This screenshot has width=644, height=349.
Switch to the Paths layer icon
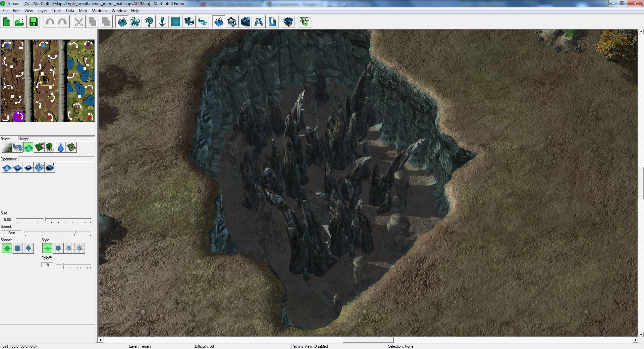pos(203,22)
